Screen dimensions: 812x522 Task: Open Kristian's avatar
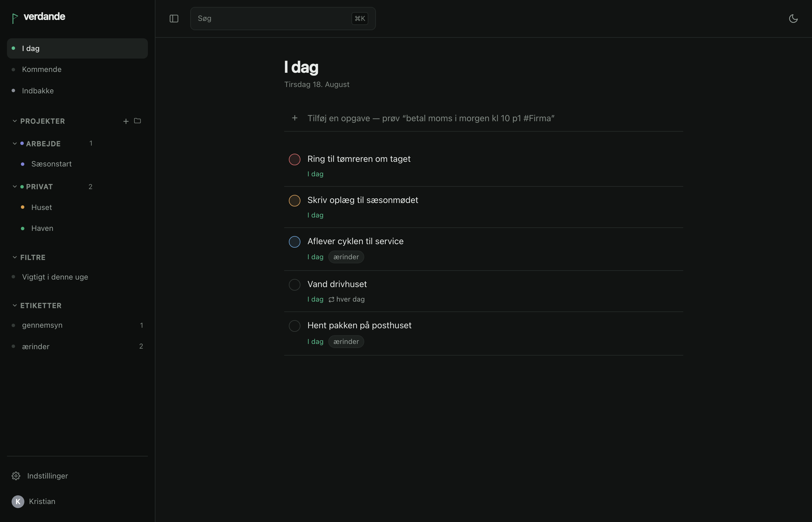click(18, 501)
